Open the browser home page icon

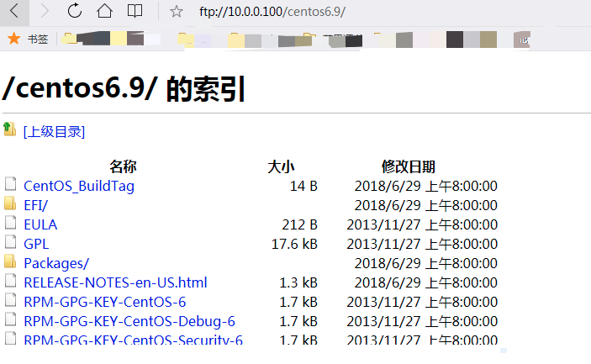point(104,11)
